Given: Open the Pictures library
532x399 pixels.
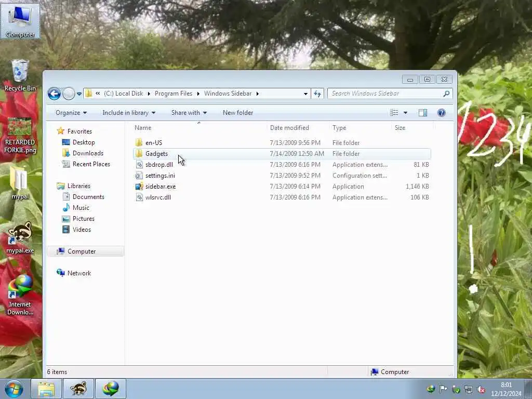Looking at the screenshot, I should tap(84, 219).
